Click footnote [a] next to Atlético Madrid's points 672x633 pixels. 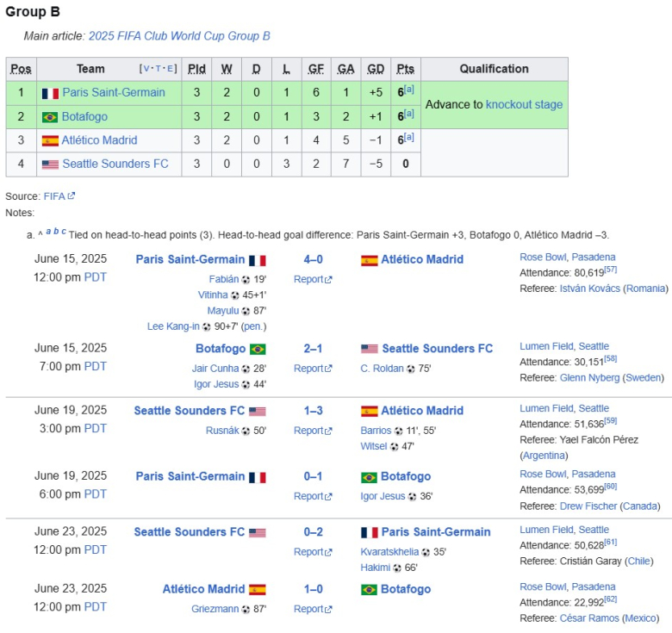pyautogui.click(x=409, y=137)
